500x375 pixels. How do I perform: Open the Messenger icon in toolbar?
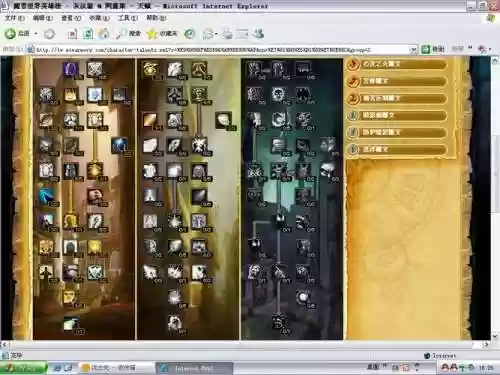pos(259,33)
